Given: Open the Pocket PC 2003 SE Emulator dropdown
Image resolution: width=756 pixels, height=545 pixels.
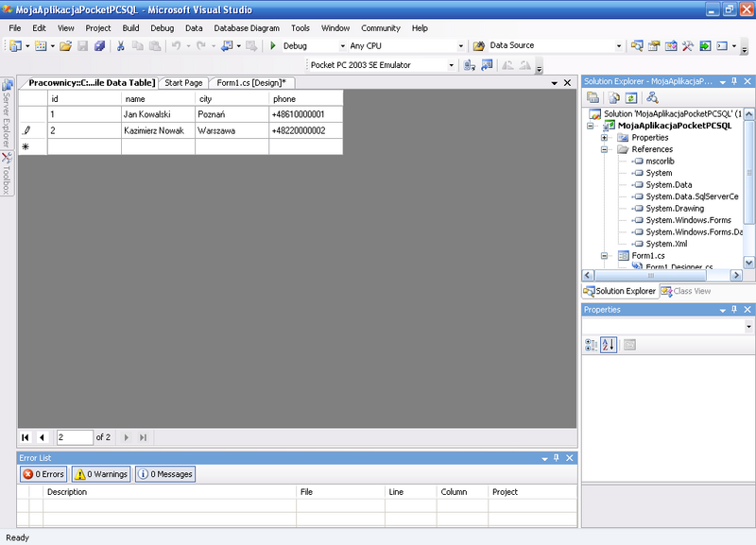Looking at the screenshot, I should [x=452, y=65].
